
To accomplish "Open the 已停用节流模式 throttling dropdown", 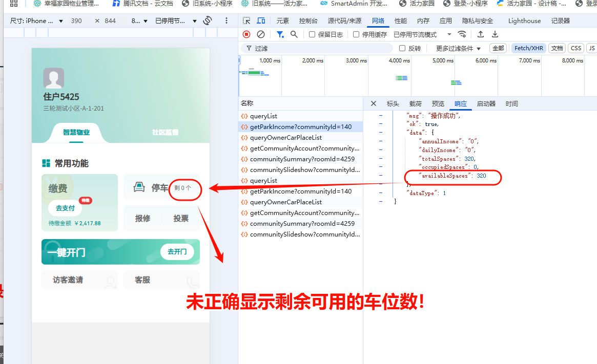I will (422, 35).
